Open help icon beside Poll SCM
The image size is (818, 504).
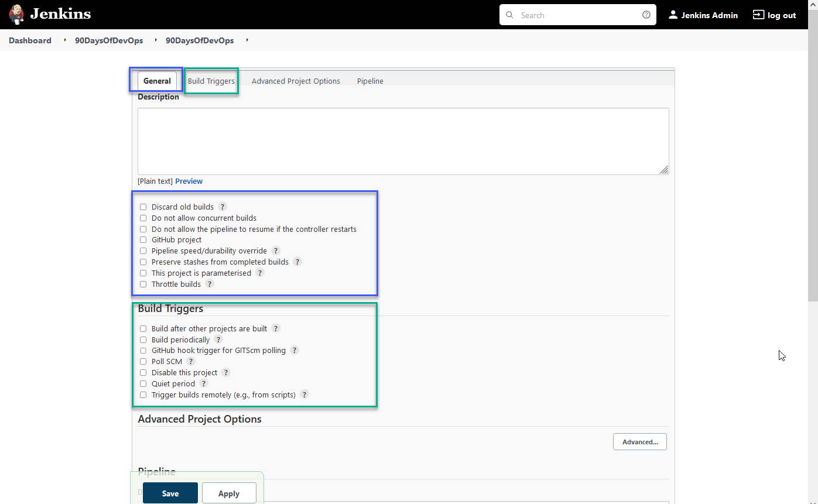[191, 362]
